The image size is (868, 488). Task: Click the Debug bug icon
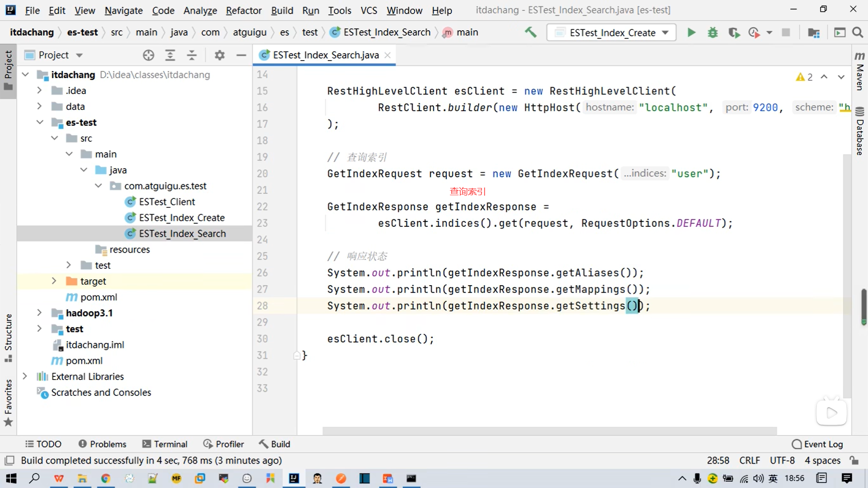pos(712,33)
